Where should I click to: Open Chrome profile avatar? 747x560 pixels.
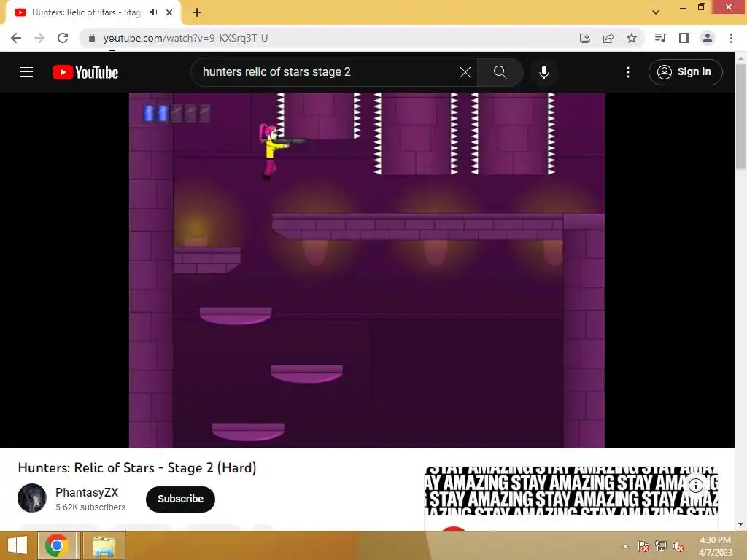(708, 38)
